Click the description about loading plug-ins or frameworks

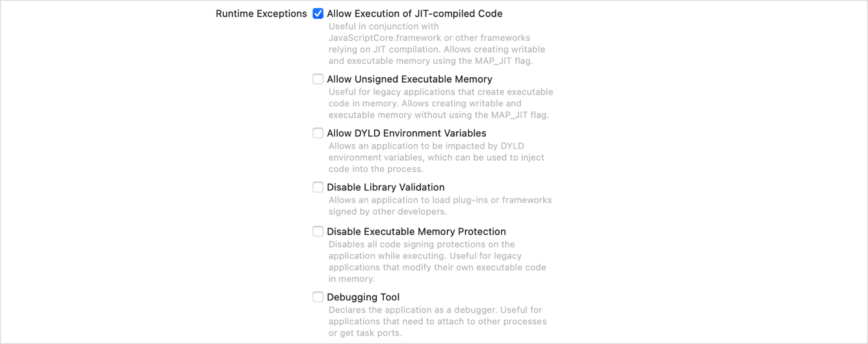point(440,200)
